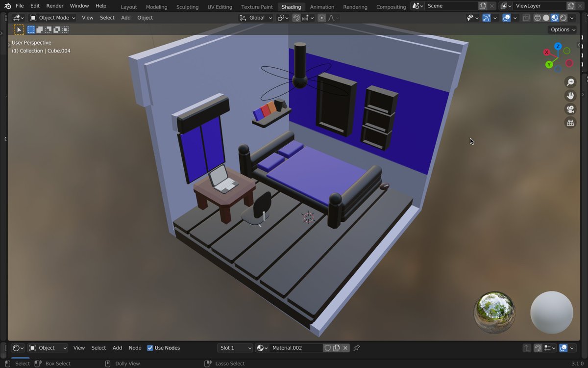Viewport: 588px width, 368px height.
Task: Set selection mode to new selection
Action: pos(31,29)
